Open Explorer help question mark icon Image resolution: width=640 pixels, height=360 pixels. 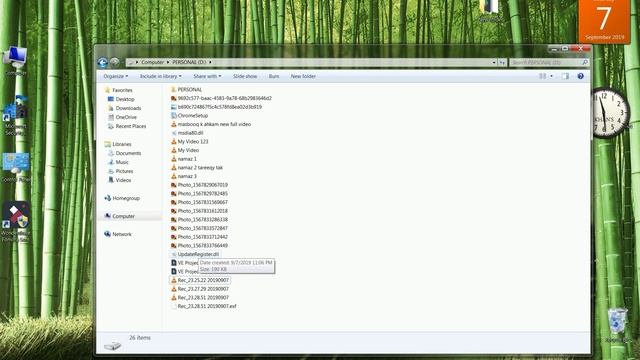[x=580, y=76]
